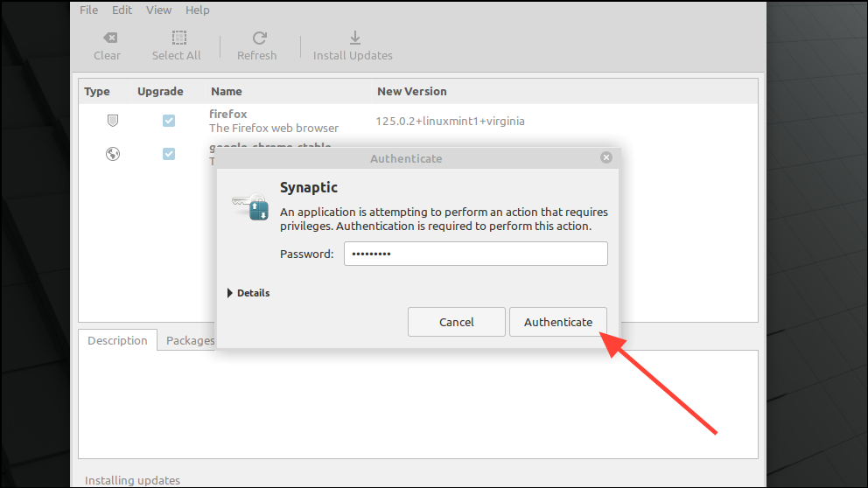Viewport: 868px width, 488px height.
Task: Open the View menu
Action: tap(159, 10)
